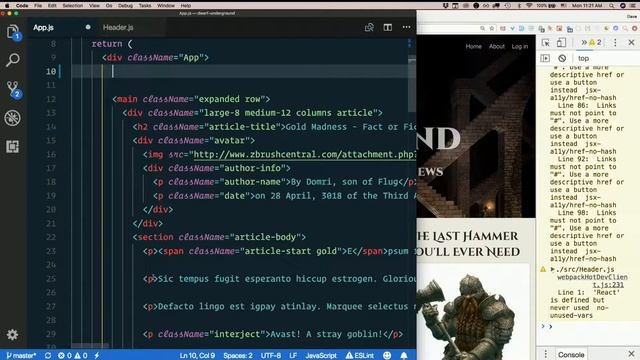Click the lightning bolt icon in the status bar
The width and height of the screenshot is (640, 360).
click(x=97, y=356)
